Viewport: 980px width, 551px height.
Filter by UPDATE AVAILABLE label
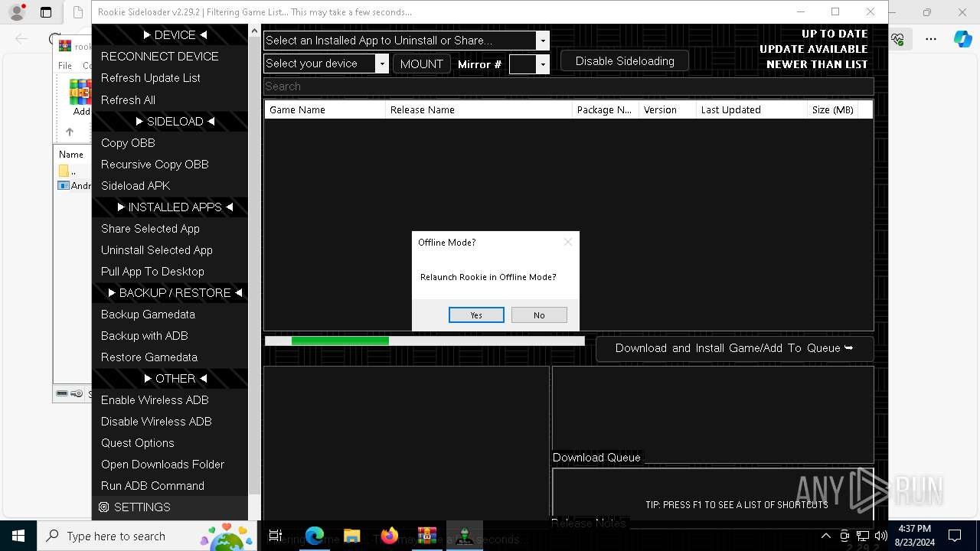[813, 49]
